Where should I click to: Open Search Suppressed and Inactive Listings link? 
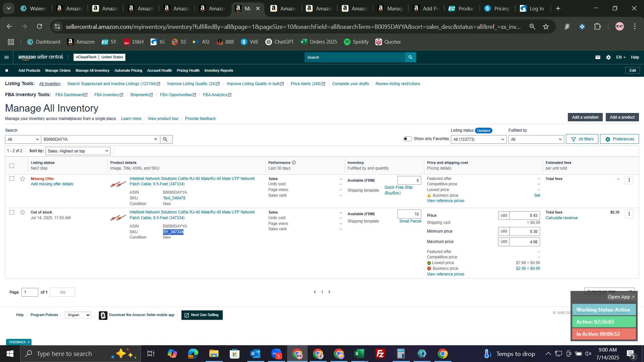114,84
